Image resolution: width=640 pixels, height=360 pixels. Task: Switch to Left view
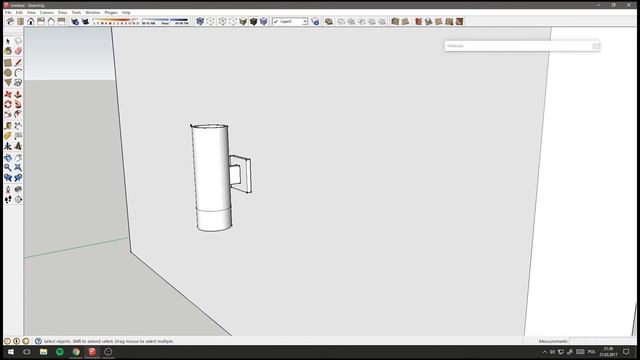click(61, 21)
